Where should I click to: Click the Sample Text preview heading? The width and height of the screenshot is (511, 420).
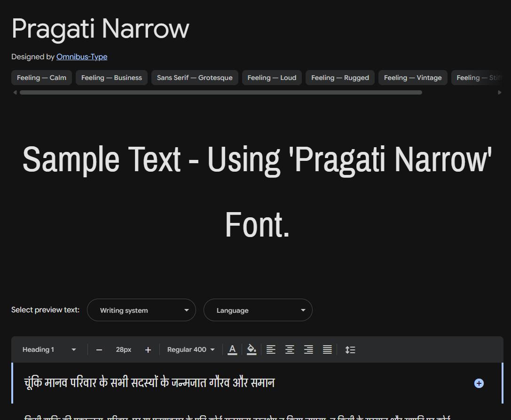(x=257, y=192)
